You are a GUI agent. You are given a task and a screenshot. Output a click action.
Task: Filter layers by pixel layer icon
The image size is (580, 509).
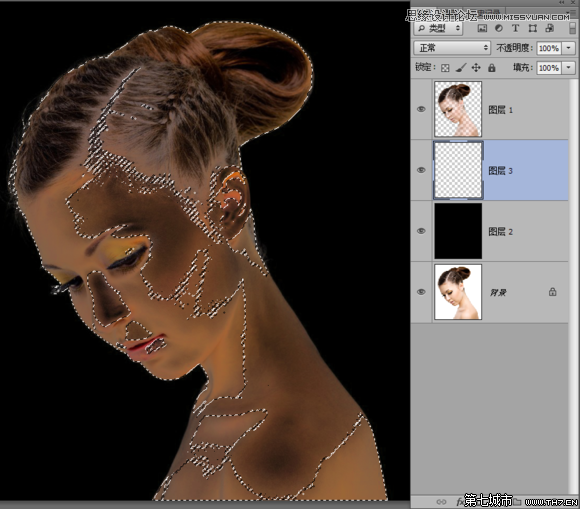[482, 28]
